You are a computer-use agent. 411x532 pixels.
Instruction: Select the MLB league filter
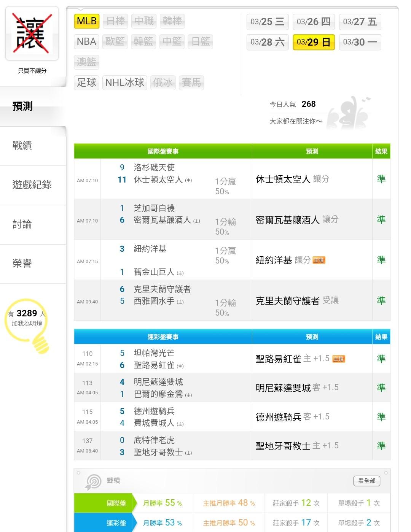(x=87, y=21)
